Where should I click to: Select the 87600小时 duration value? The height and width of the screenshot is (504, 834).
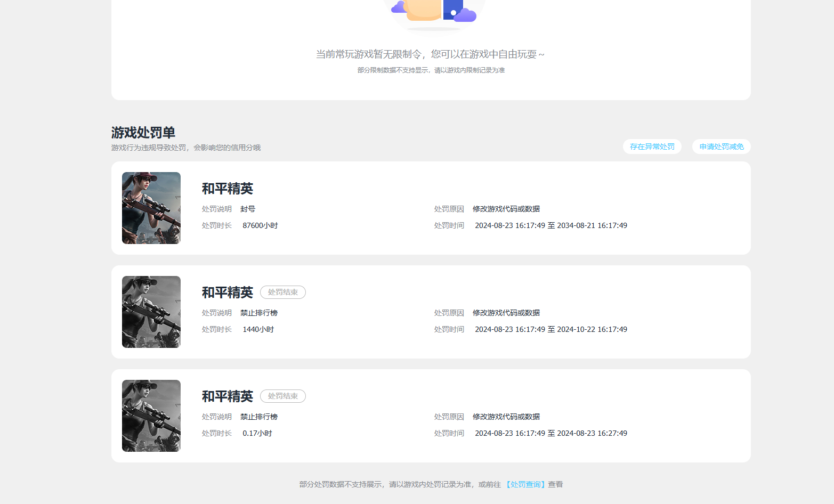(260, 225)
